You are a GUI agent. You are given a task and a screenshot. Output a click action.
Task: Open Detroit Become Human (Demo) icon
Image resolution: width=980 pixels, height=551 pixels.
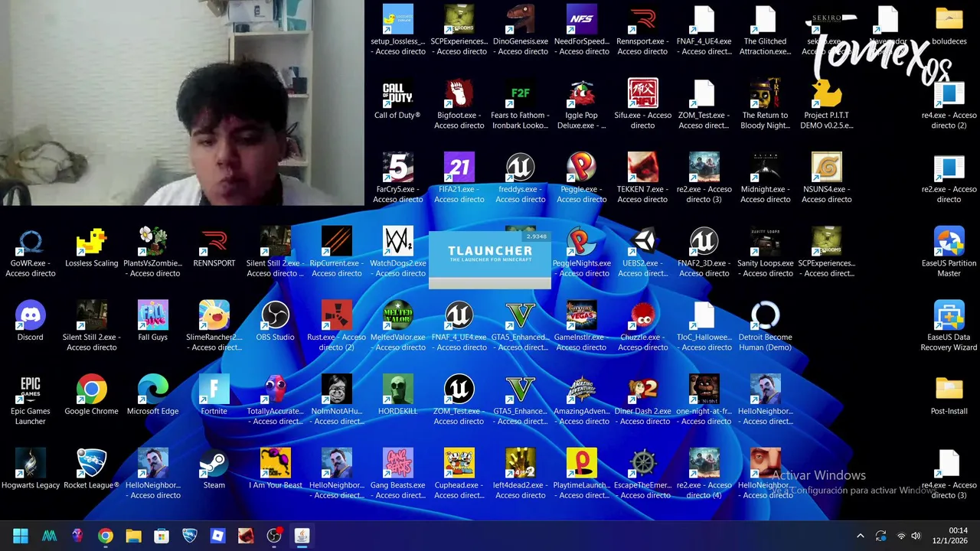pos(766,326)
